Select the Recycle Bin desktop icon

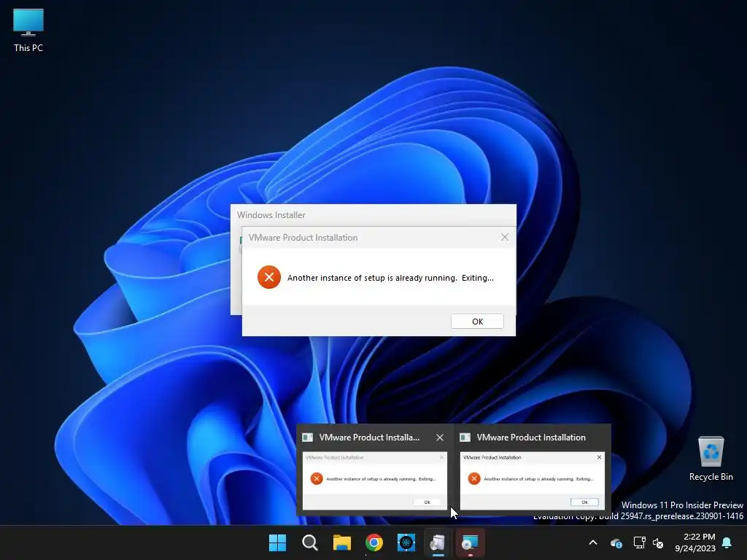(x=711, y=459)
